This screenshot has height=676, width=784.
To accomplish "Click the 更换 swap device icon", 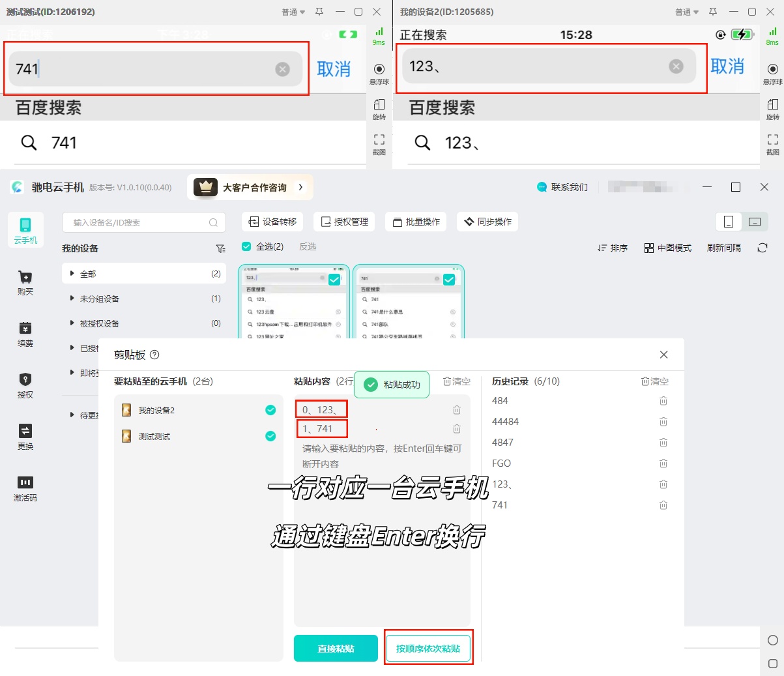I will point(25,432).
